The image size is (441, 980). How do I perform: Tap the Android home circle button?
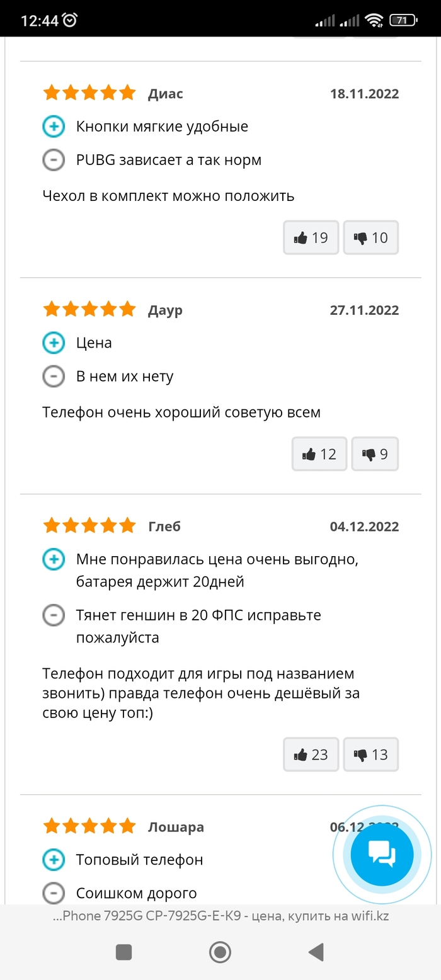[x=220, y=952]
